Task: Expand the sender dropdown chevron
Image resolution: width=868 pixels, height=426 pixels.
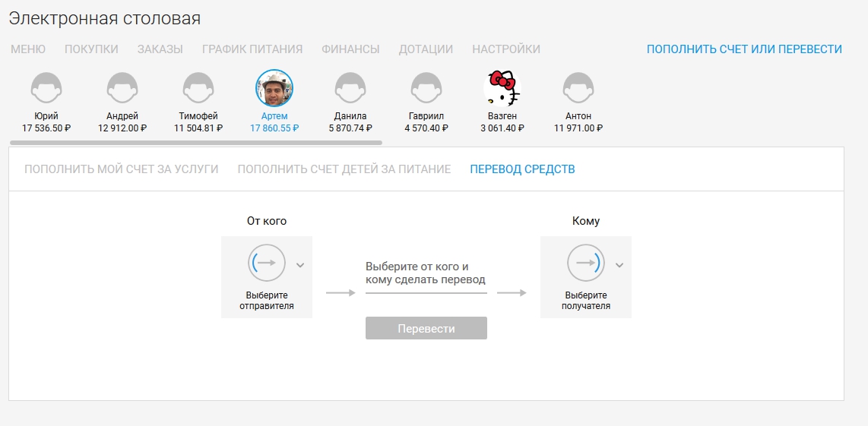Action: click(x=300, y=265)
